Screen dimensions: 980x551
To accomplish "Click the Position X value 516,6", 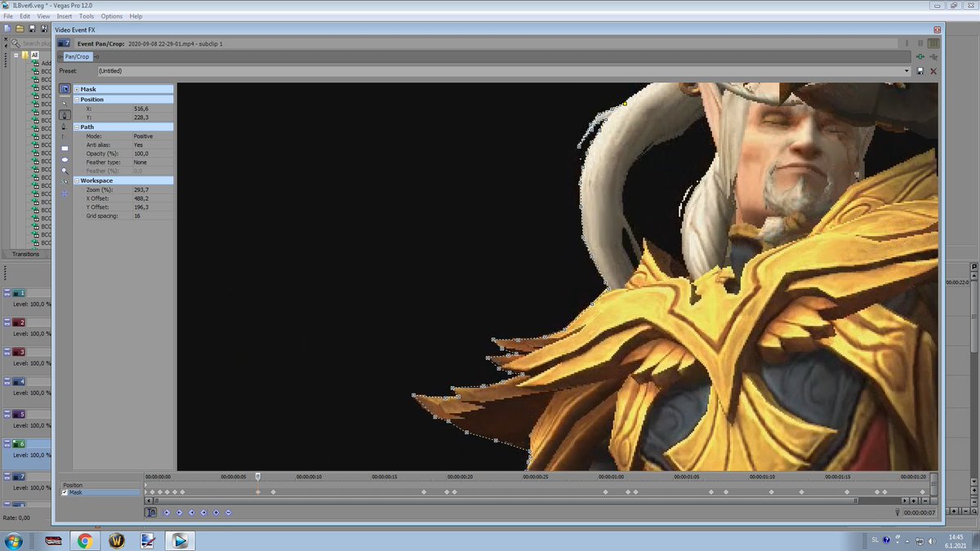I will (x=152, y=109).
